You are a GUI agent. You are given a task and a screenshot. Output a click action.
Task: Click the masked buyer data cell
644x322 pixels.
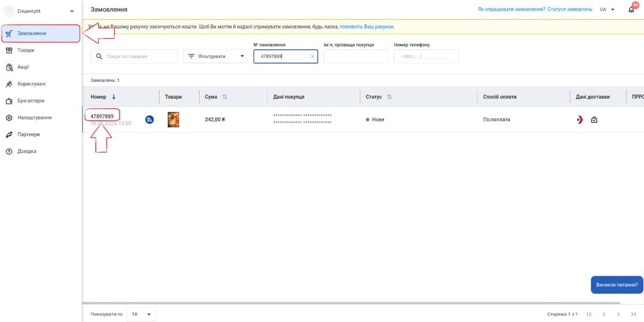[x=302, y=119]
